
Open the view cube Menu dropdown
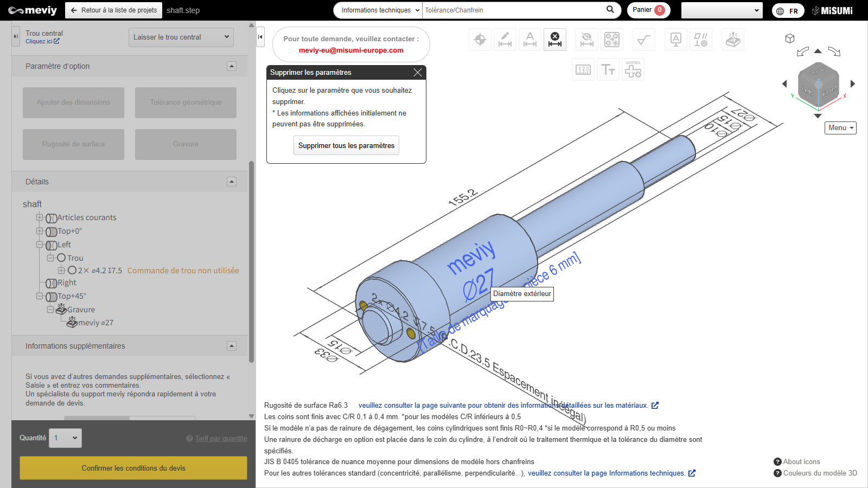pos(840,128)
